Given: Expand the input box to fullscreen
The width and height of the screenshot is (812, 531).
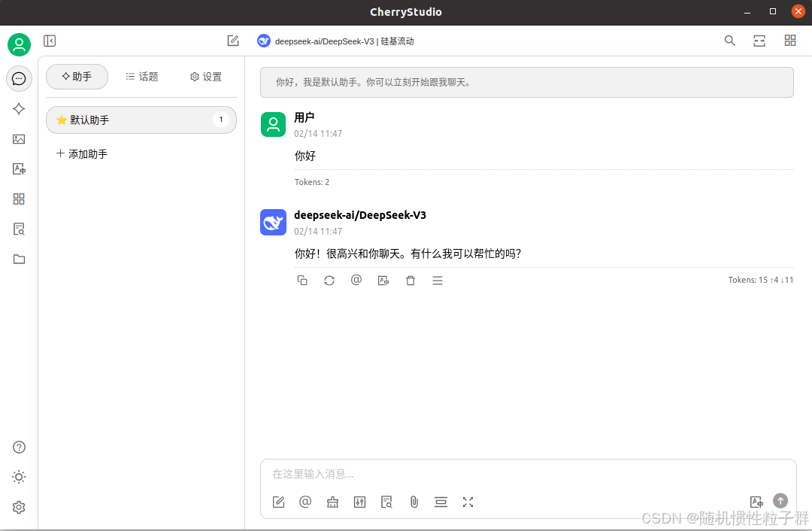Looking at the screenshot, I should tap(468, 502).
